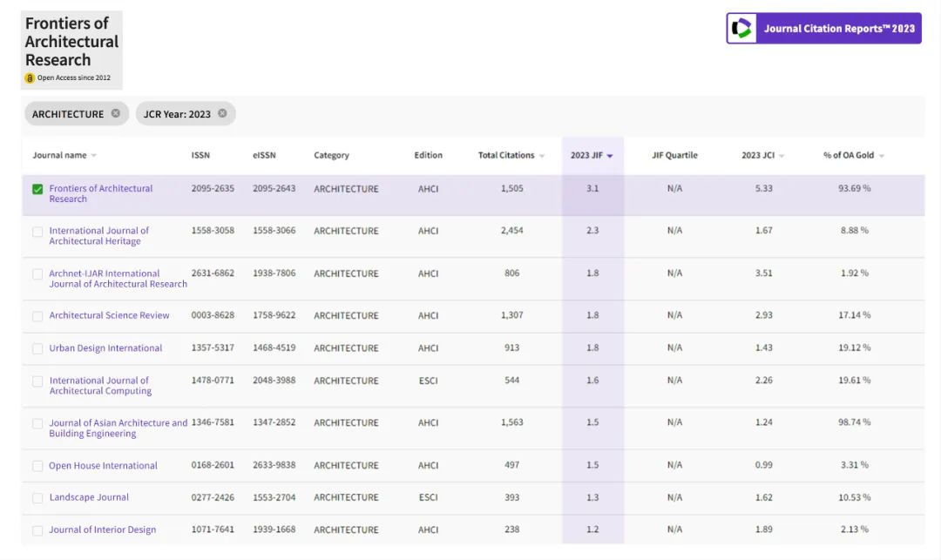Image resolution: width=941 pixels, height=560 pixels.
Task: Sort by % of OA Gold arrow
Action: (x=882, y=155)
